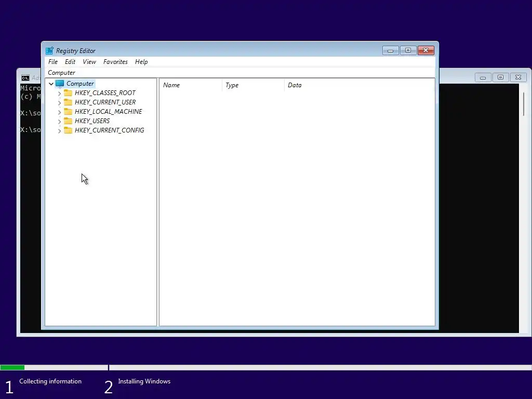Viewport: 532px width, 399px height.
Task: Maximize the Registry Editor window
Action: point(408,50)
